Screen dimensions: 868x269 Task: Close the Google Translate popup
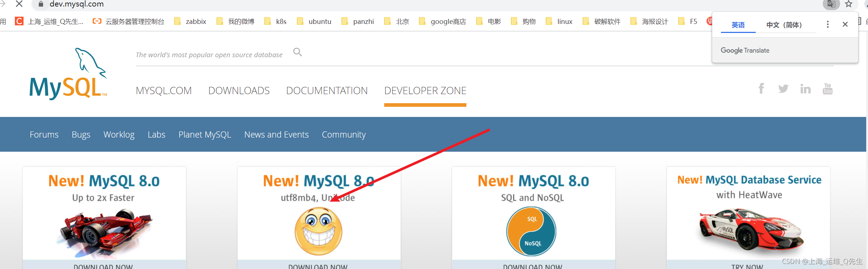845,24
